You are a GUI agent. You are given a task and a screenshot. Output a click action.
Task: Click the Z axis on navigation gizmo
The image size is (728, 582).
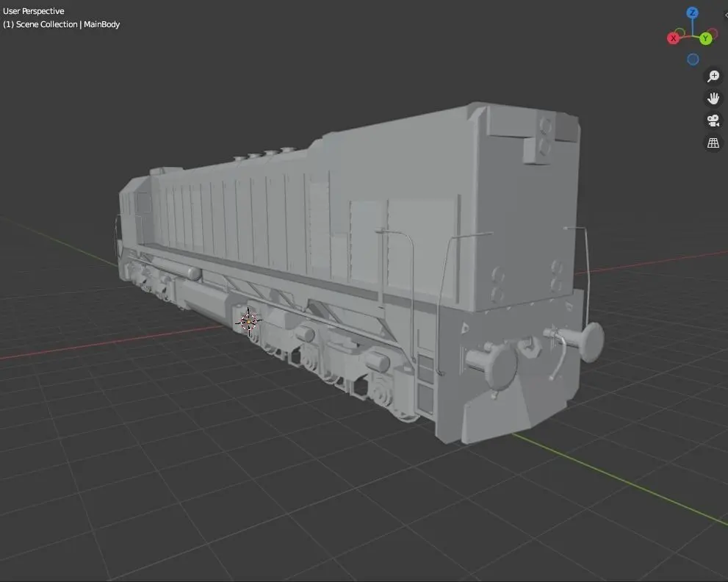pyautogui.click(x=692, y=12)
